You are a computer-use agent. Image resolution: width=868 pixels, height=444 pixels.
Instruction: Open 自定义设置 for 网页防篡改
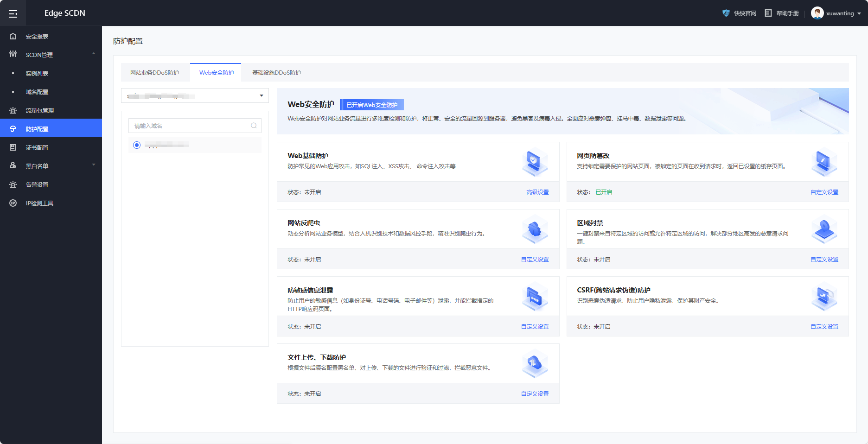point(824,192)
